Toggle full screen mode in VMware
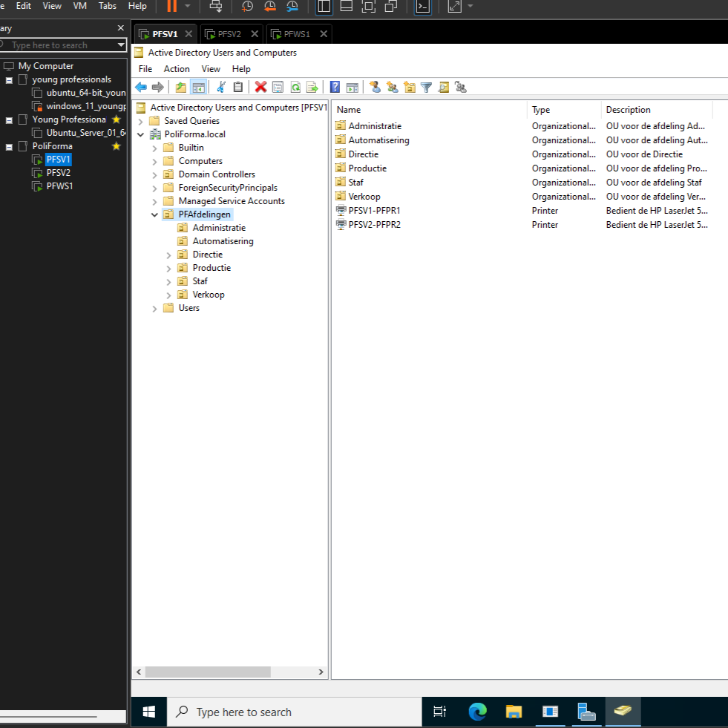Screen dimensions: 728x728 (454, 7)
